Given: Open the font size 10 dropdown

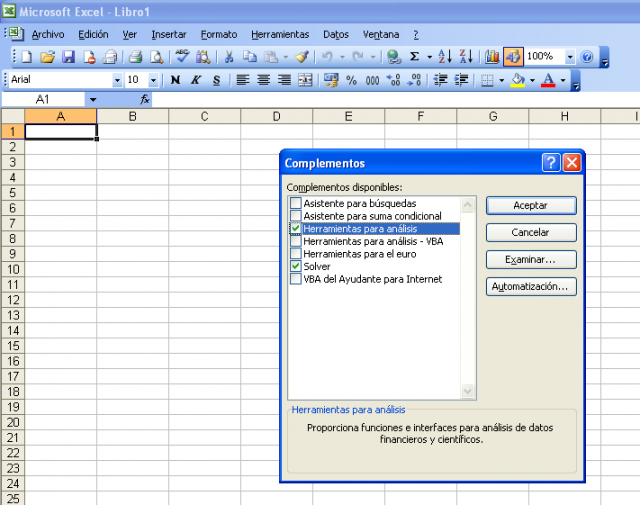Looking at the screenshot, I should tap(153, 80).
